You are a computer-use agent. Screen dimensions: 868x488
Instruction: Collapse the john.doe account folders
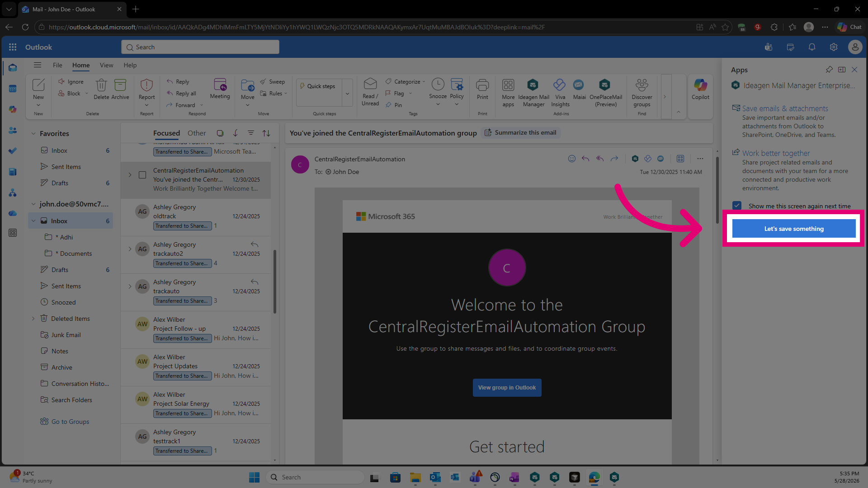pyautogui.click(x=33, y=204)
